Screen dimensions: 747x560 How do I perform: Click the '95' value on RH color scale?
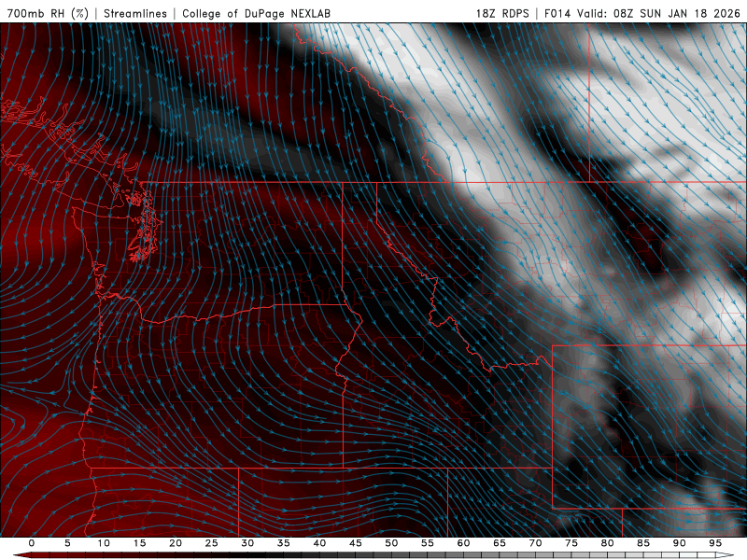point(715,543)
